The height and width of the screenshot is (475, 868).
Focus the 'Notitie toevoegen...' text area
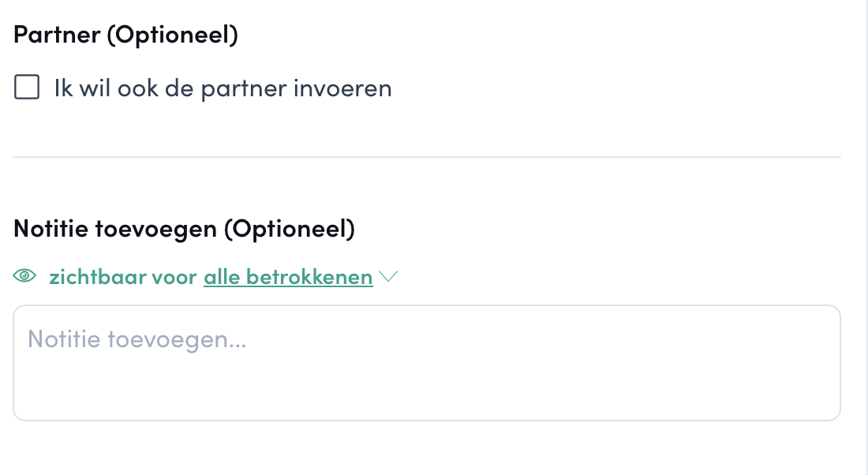point(427,363)
